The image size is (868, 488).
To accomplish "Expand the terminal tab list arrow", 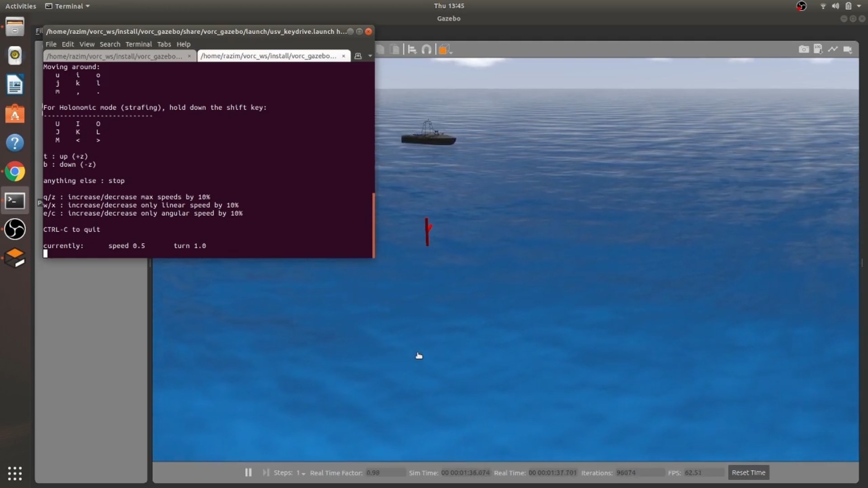I will click(x=370, y=56).
